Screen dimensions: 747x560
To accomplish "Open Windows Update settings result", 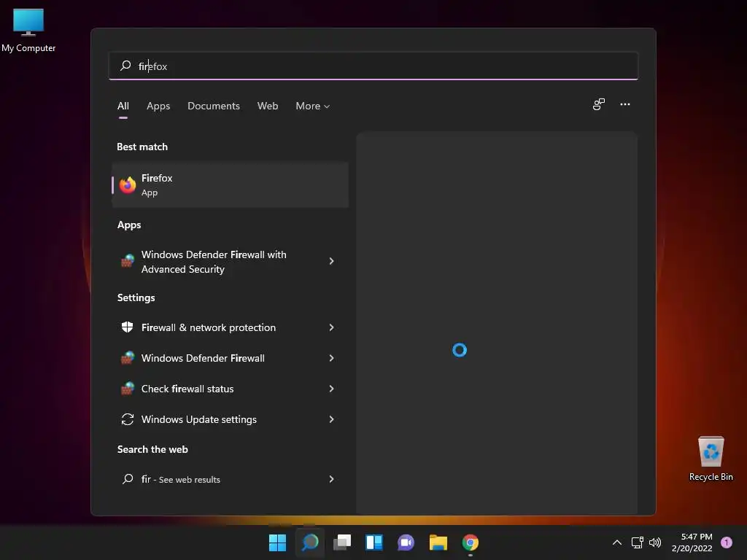I will (x=230, y=419).
